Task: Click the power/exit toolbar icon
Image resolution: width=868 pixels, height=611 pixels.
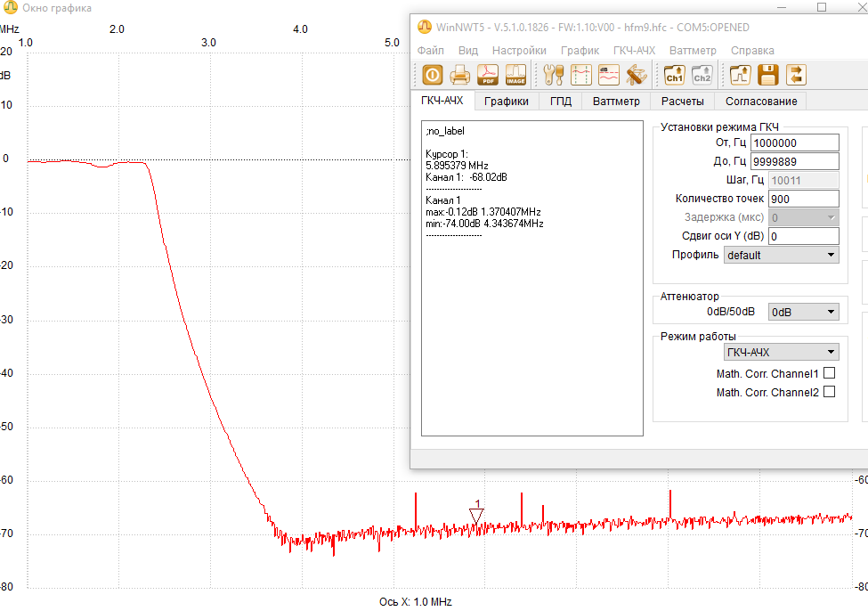Action: tap(433, 75)
